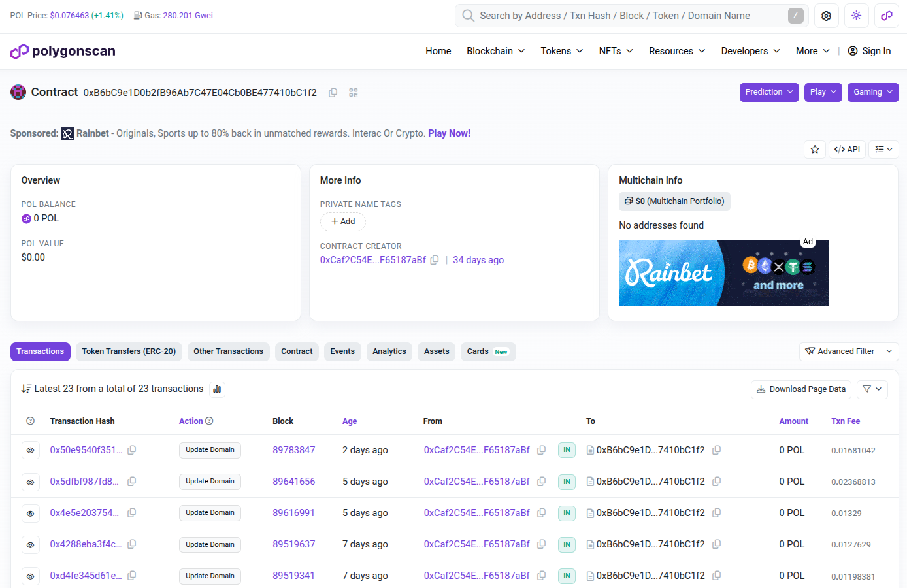Switch to Token Transfers (ERC-20) tab
The width and height of the screenshot is (907, 588).
(129, 351)
